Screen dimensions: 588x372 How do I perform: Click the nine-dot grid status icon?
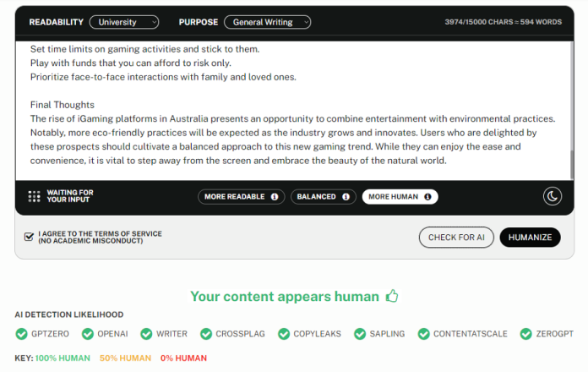34,196
